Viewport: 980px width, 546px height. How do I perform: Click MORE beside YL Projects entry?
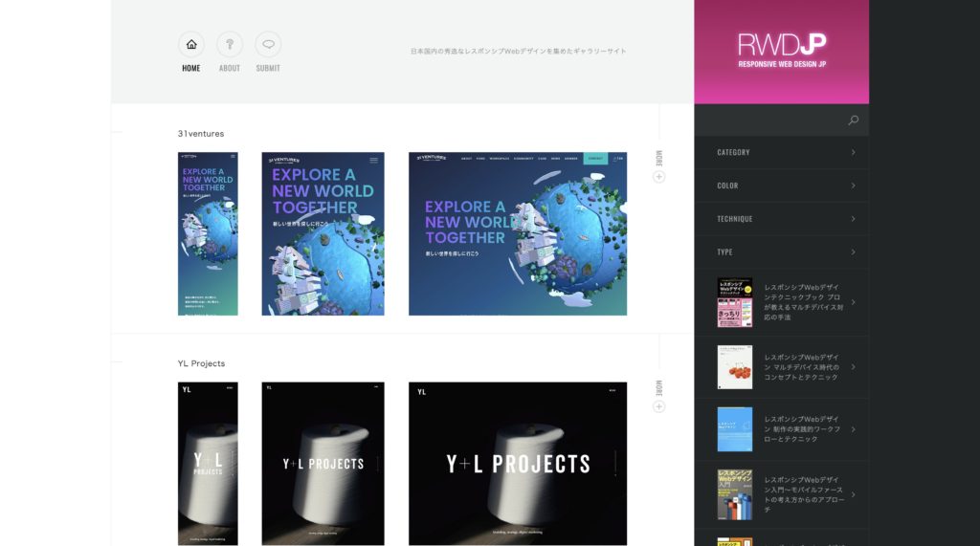click(658, 388)
